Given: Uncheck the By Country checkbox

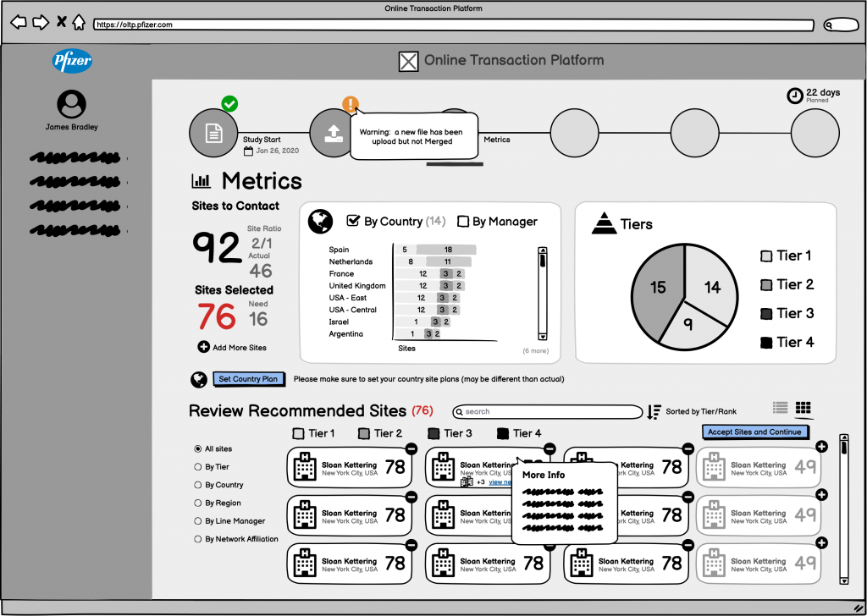Looking at the screenshot, I should 354,222.
